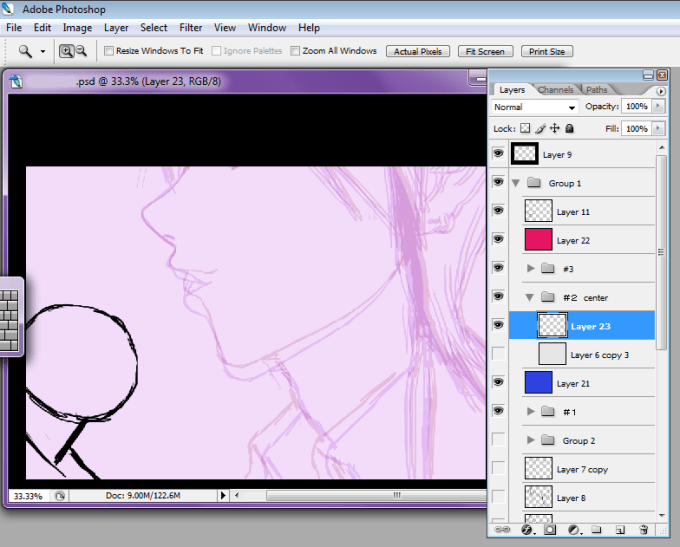Screen dimensions: 680x547
Task: Expand group #1 triangle
Action: pyautogui.click(x=530, y=411)
